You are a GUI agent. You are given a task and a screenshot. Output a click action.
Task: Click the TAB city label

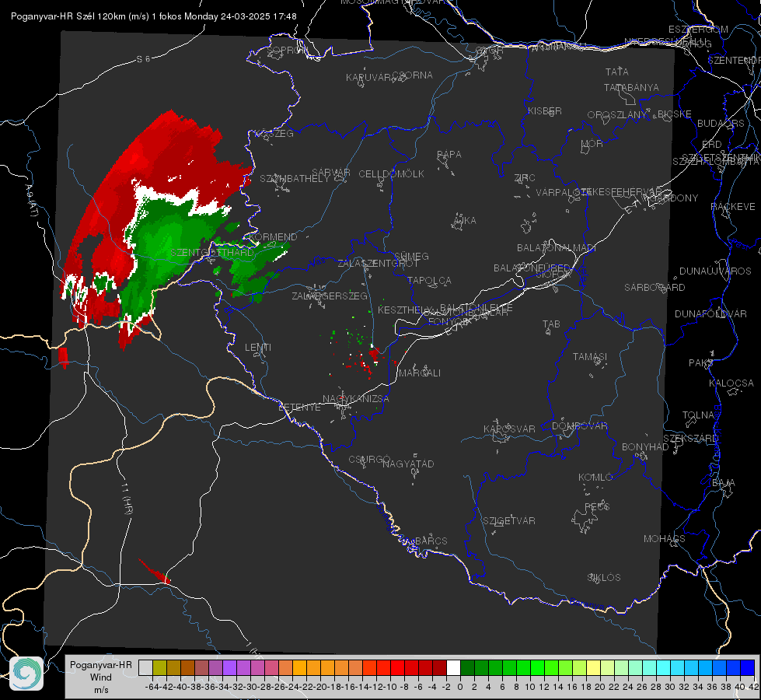[x=551, y=324]
